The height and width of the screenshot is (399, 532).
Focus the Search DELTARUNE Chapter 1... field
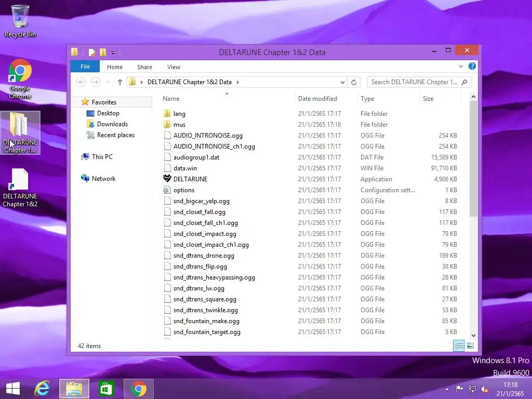pyautogui.click(x=419, y=82)
